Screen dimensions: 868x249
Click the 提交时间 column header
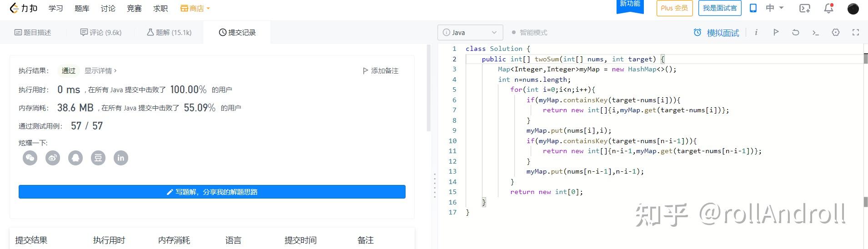tap(301, 240)
